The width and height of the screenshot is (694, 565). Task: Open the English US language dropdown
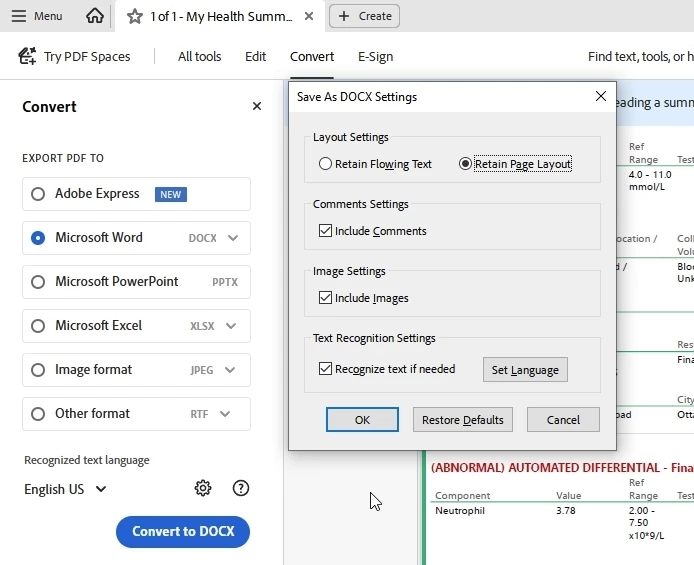tap(66, 489)
